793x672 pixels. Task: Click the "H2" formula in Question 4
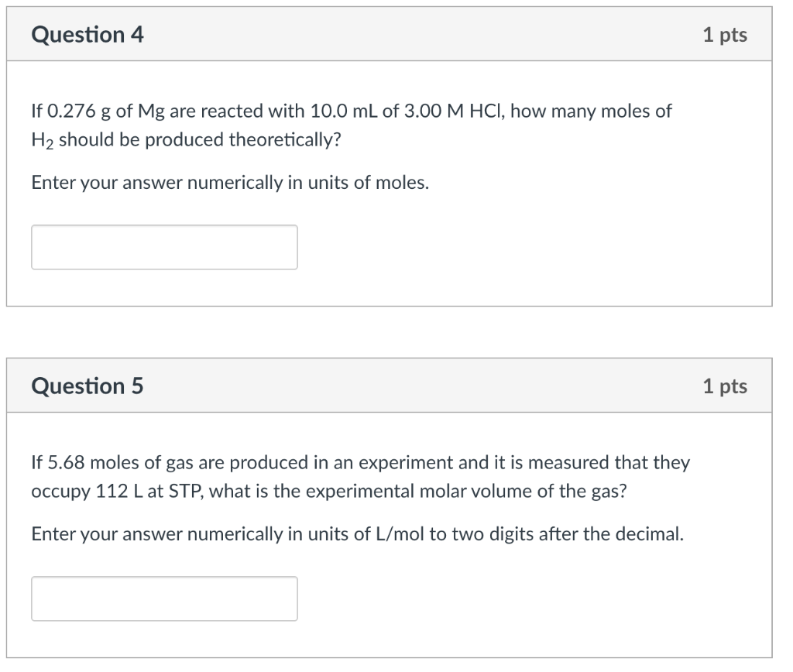pyautogui.click(x=43, y=140)
